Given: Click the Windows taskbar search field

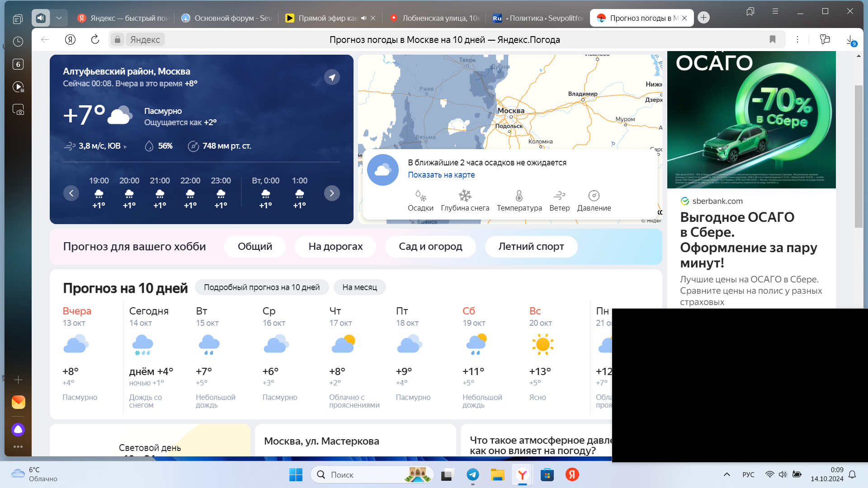Looking at the screenshot, I should point(362,475).
